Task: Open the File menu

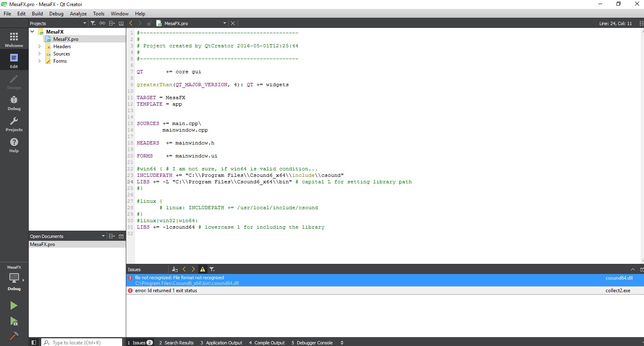Action: (7, 14)
